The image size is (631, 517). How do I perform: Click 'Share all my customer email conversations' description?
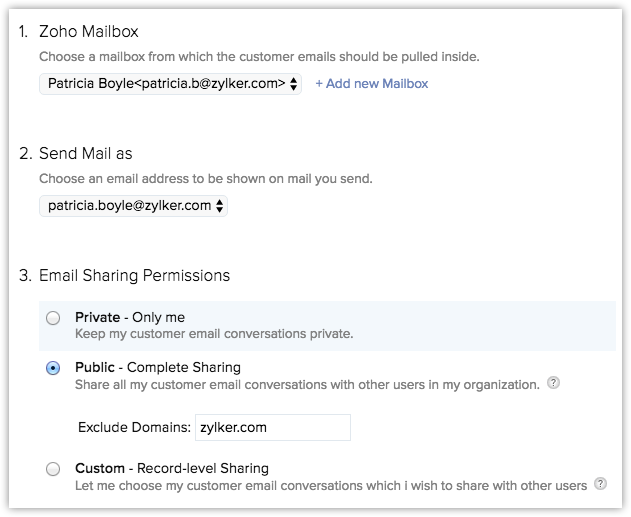[307, 384]
